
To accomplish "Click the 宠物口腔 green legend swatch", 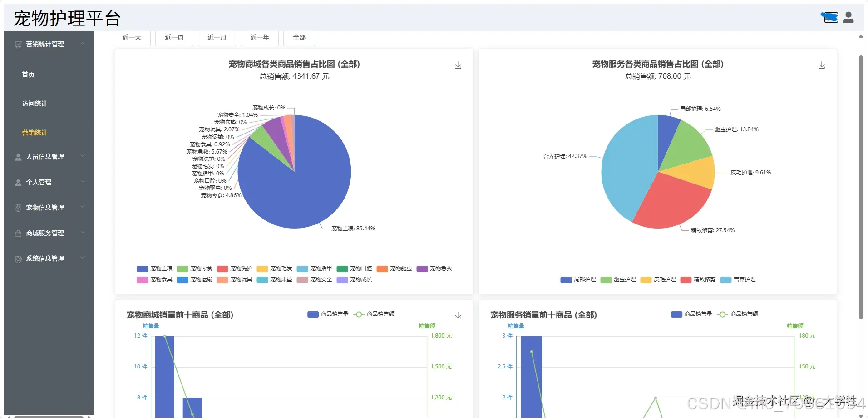I will click(x=342, y=269).
